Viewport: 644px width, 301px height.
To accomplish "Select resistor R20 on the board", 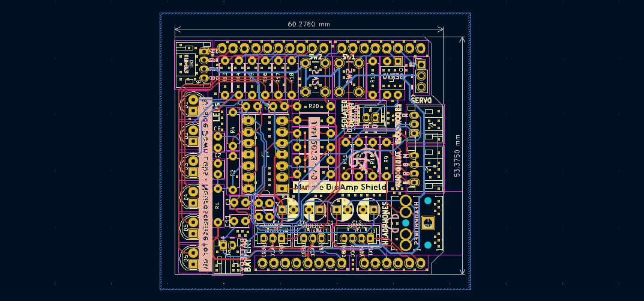I will tap(313, 106).
